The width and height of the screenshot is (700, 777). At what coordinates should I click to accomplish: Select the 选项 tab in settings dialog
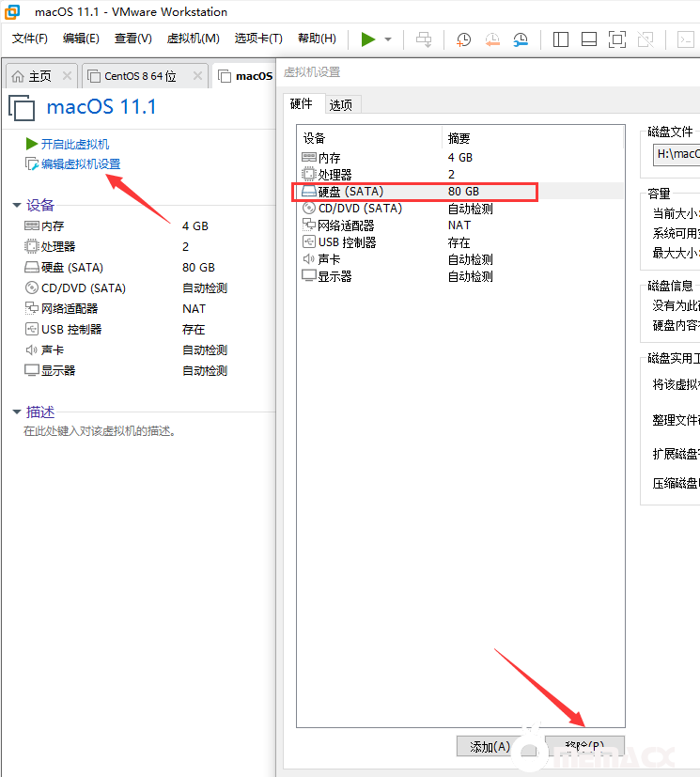click(341, 104)
